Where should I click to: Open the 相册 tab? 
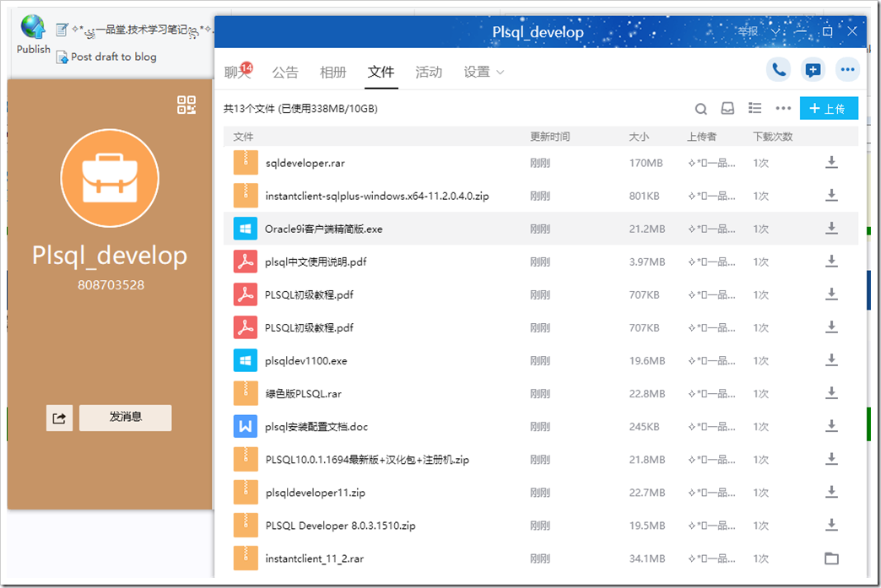point(332,72)
